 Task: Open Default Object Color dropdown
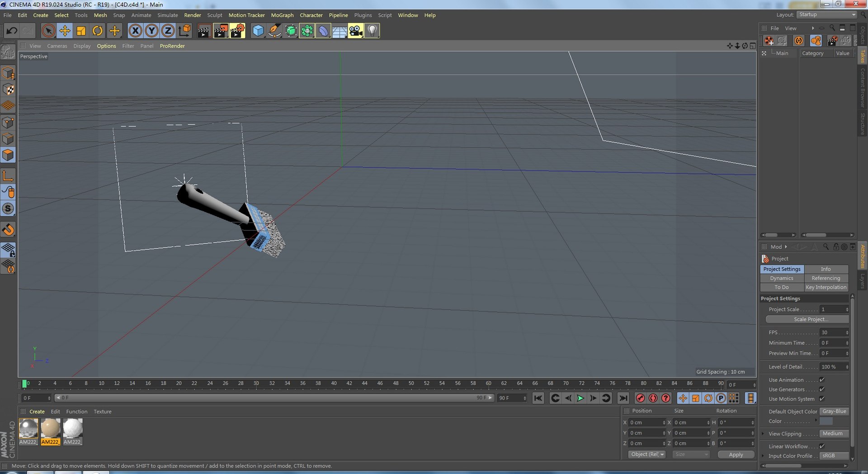835,412
